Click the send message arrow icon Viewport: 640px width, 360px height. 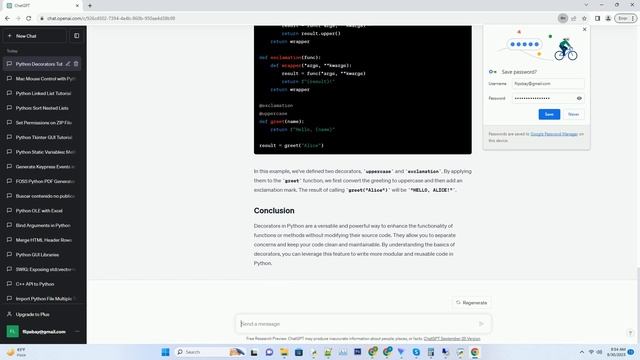click(481, 324)
